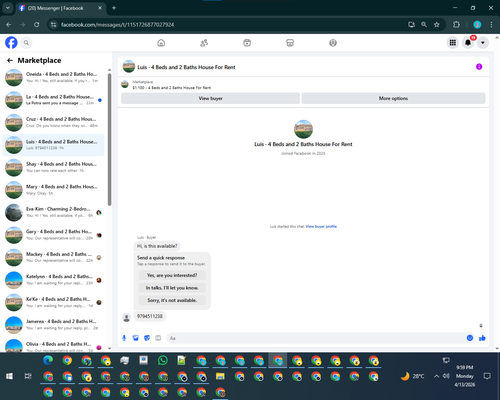Image resolution: width=500 pixels, height=400 pixels.
Task: Send quick reply 'Sorry, it's not available.'
Action: (x=172, y=300)
